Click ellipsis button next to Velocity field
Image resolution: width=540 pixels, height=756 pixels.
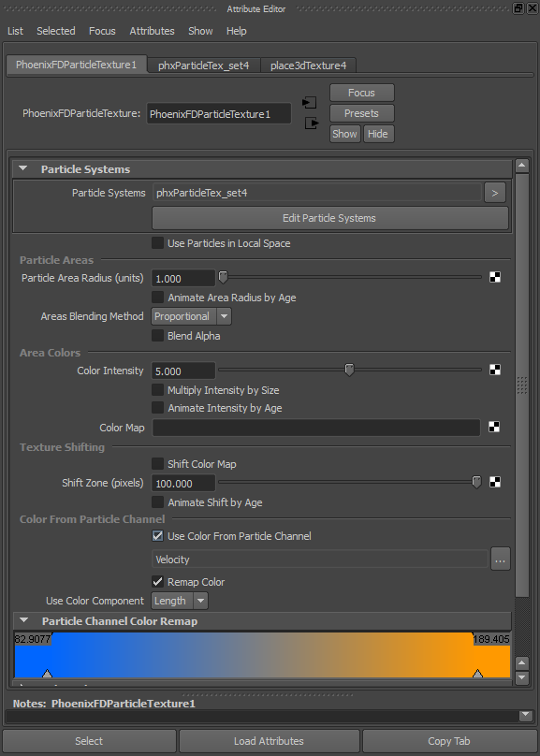(501, 560)
